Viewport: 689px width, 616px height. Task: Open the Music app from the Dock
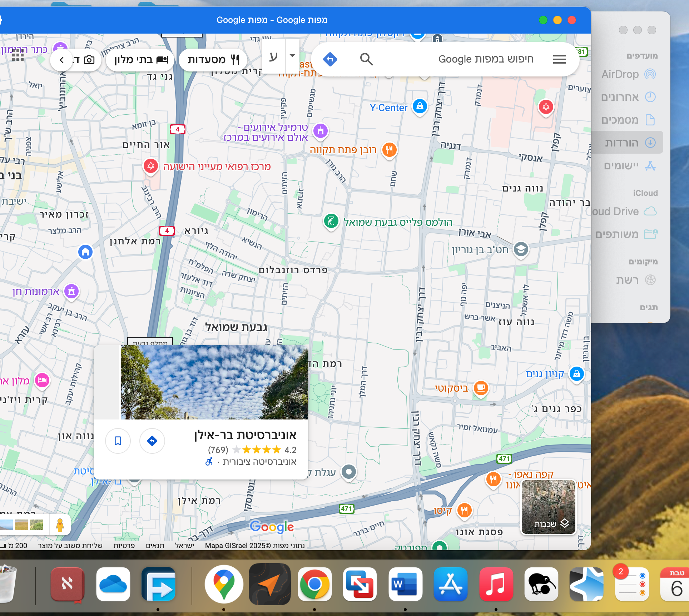point(496,584)
